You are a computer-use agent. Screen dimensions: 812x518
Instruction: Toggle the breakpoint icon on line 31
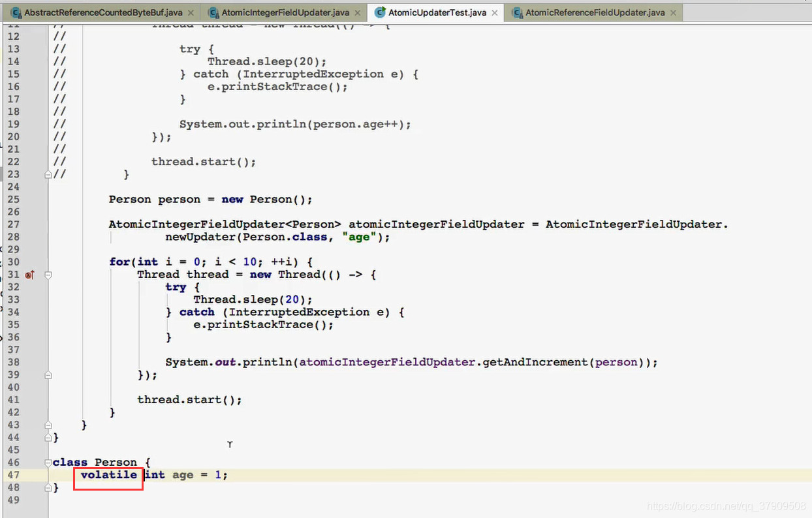29,275
